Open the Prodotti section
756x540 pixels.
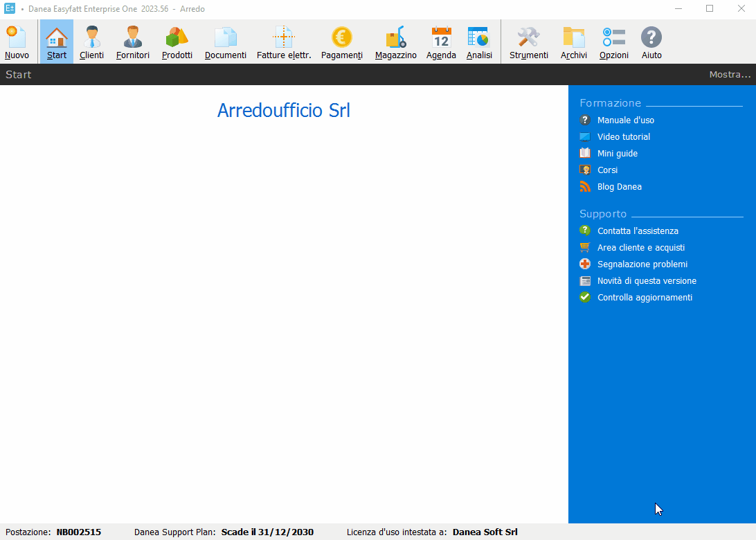(177, 42)
